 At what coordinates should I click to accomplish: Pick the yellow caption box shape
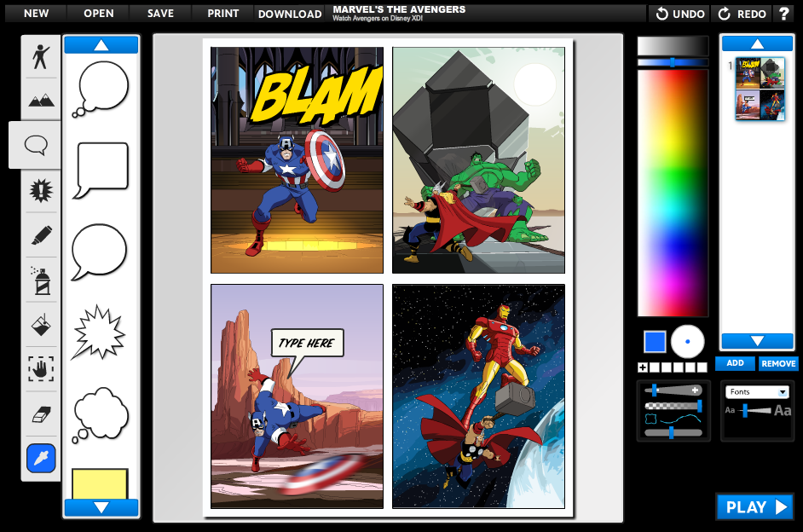[100, 483]
